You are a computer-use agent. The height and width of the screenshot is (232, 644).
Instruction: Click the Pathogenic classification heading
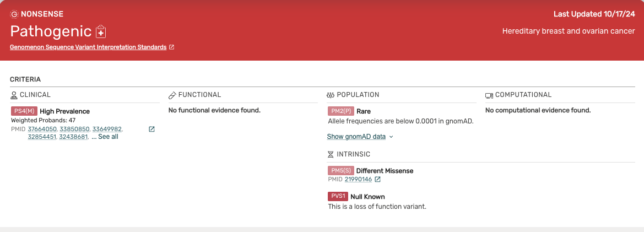(x=51, y=31)
